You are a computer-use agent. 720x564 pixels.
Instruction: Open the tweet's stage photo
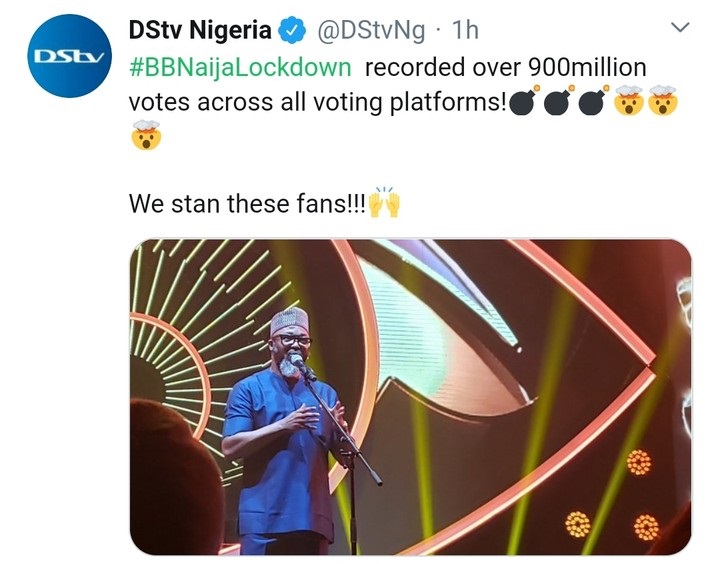pyautogui.click(x=410, y=395)
